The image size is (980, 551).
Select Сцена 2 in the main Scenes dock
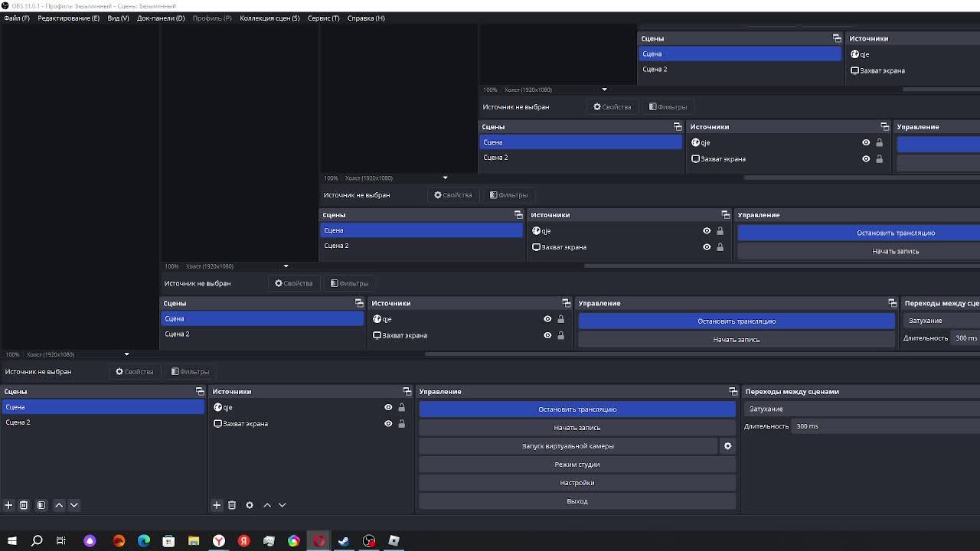tap(103, 422)
